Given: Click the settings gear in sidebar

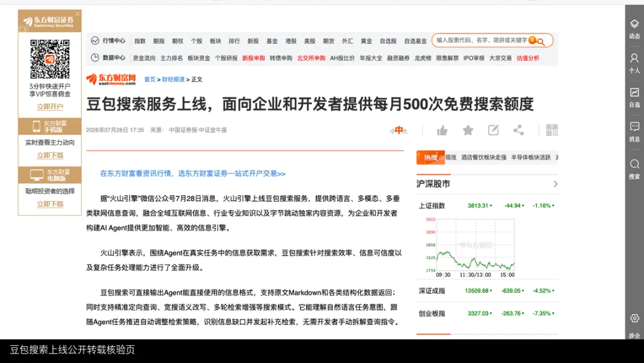Looking at the screenshot, I should click(x=634, y=318).
